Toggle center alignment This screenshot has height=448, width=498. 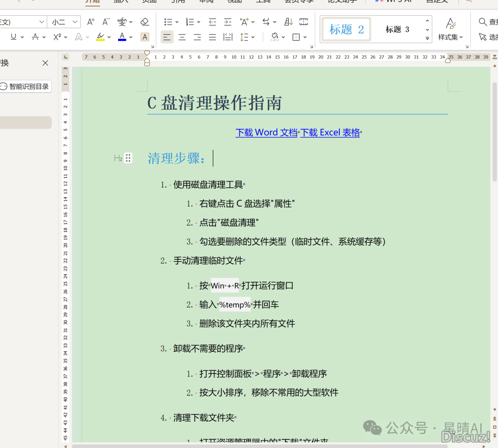[182, 37]
